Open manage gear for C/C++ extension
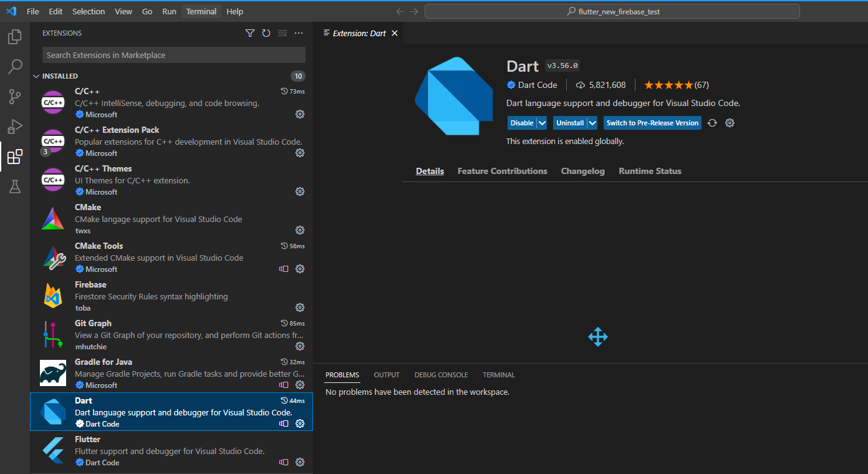Viewport: 868px width, 474px height. [300, 114]
